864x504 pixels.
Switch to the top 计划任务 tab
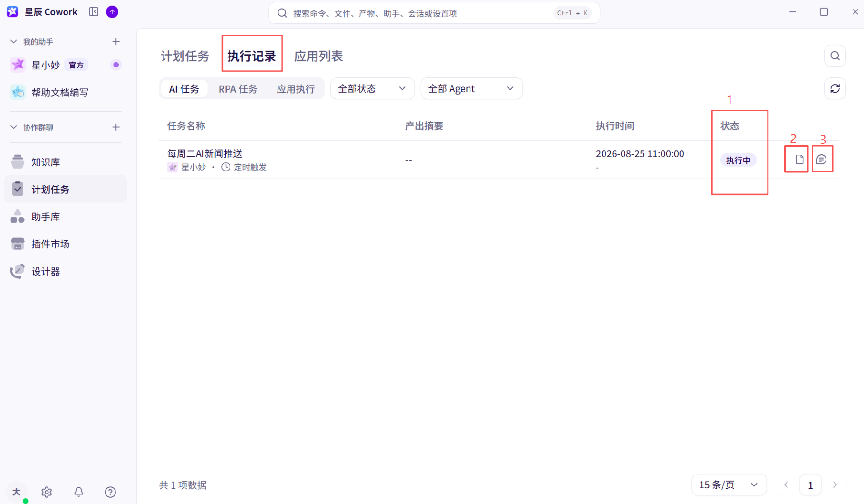185,56
